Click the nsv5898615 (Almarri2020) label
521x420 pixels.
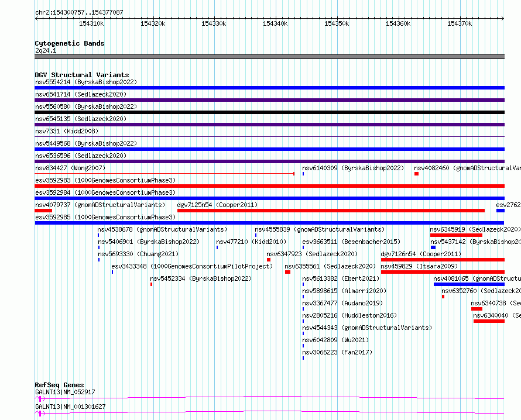click(x=345, y=291)
